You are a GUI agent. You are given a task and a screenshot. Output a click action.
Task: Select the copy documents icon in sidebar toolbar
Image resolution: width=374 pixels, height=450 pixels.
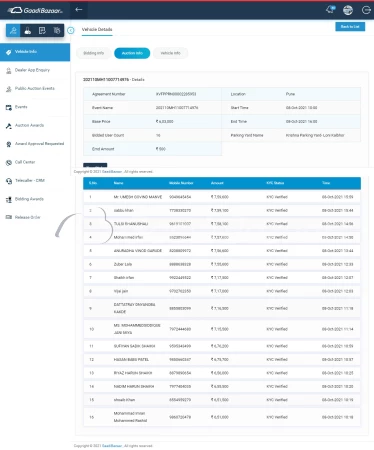tap(57, 31)
